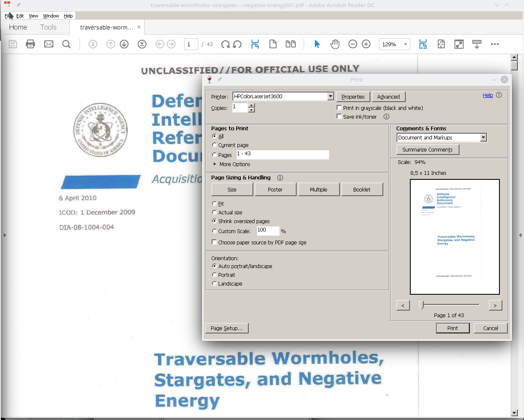This screenshot has width=524, height=420.
Task: Open the search magnifier tool
Action: click(66, 44)
